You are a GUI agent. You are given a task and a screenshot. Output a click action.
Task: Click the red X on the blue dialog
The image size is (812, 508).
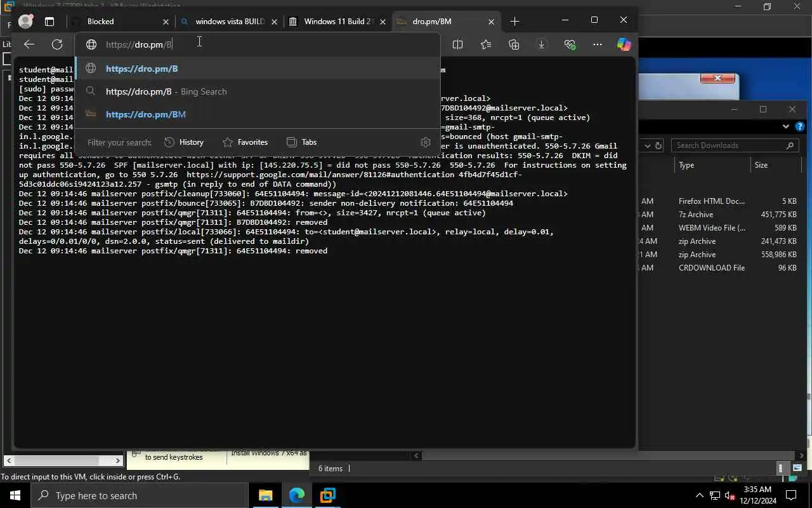(717, 78)
